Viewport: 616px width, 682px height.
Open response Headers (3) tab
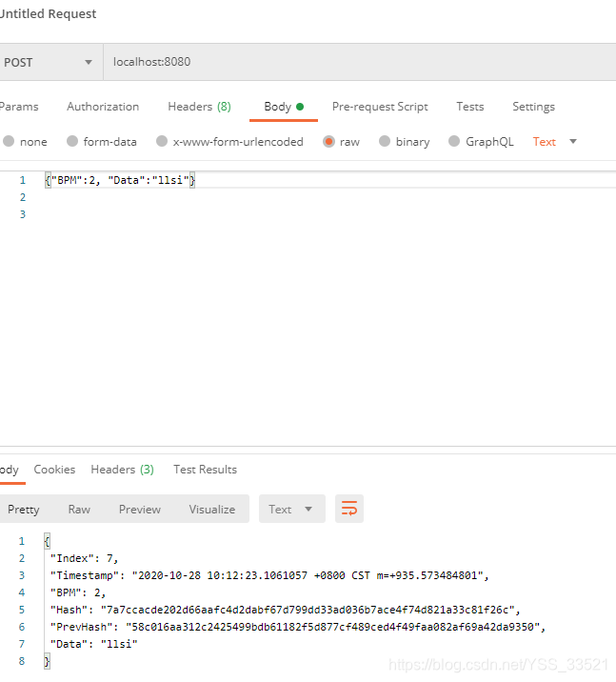pos(122,470)
